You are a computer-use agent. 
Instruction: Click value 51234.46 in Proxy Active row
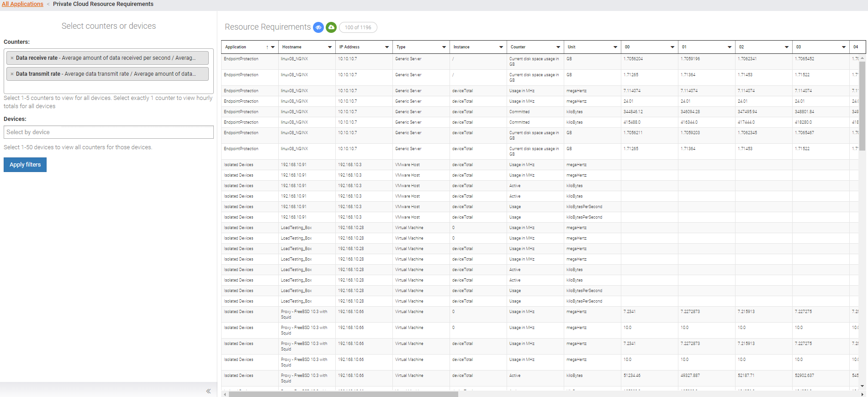click(x=632, y=376)
